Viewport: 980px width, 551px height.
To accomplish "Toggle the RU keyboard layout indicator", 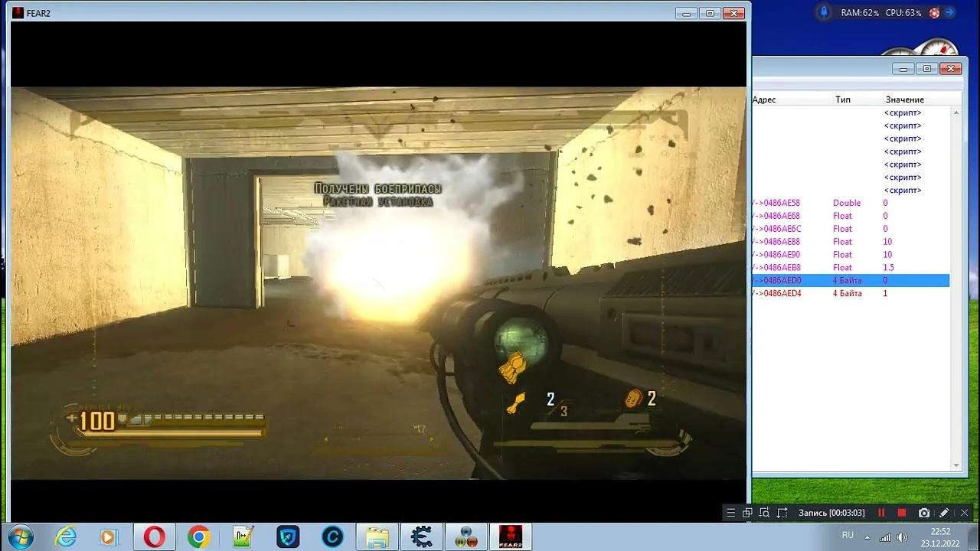I will [x=847, y=535].
